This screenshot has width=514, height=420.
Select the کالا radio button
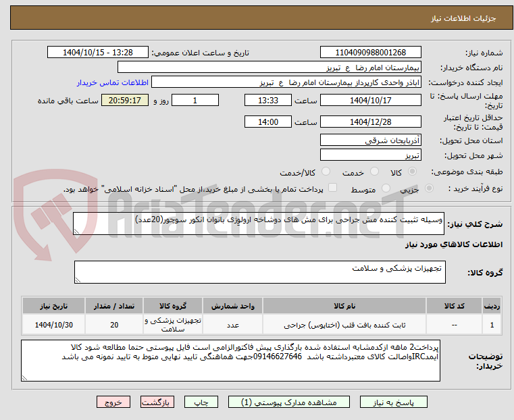412,172
